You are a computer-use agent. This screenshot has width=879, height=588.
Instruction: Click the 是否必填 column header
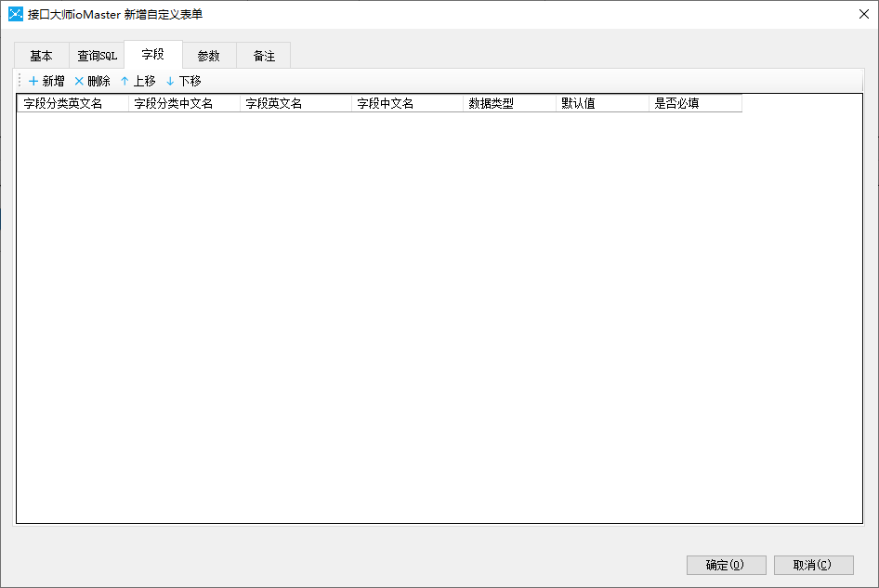coord(695,104)
